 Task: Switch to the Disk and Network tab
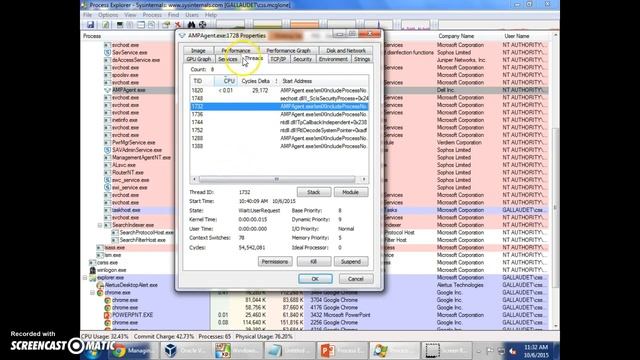(346, 51)
